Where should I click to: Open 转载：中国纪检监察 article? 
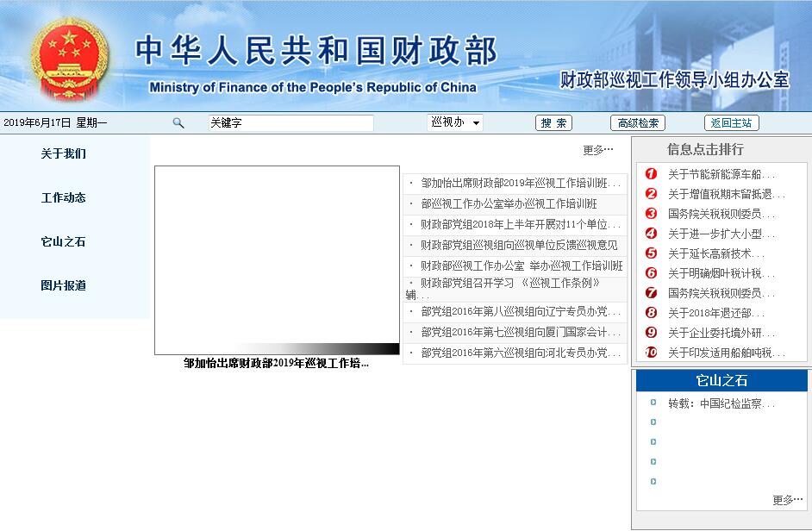721,403
